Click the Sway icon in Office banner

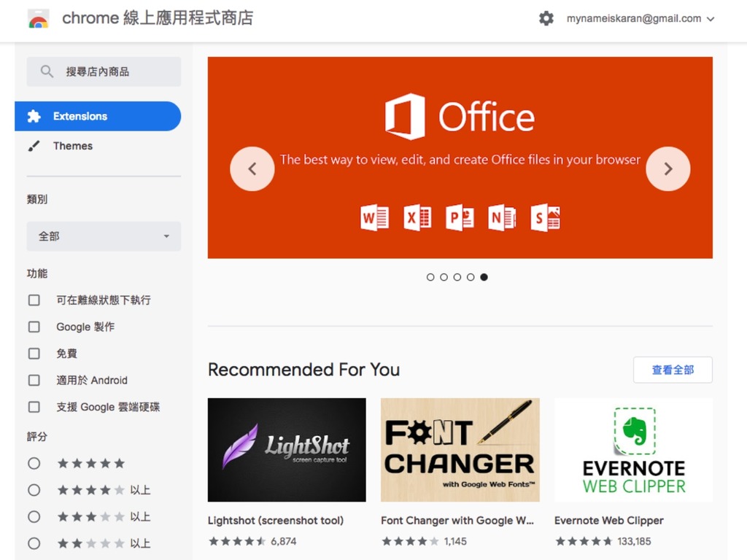pyautogui.click(x=546, y=217)
